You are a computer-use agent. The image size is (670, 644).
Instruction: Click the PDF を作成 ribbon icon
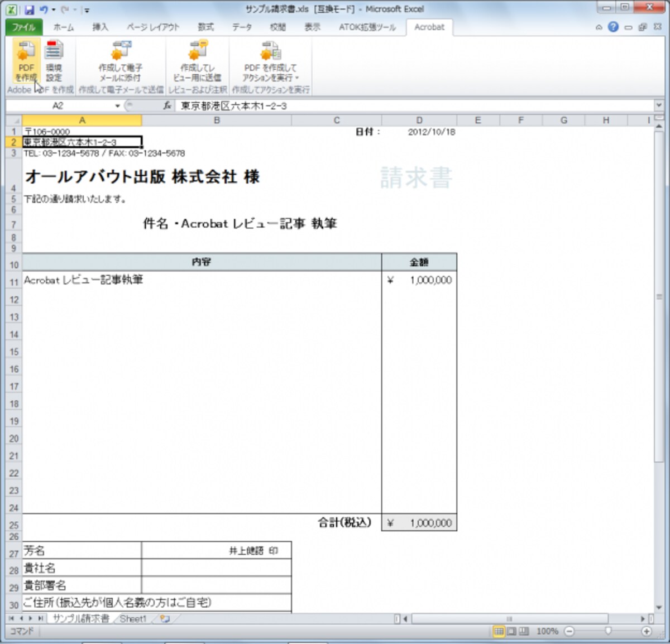26,61
